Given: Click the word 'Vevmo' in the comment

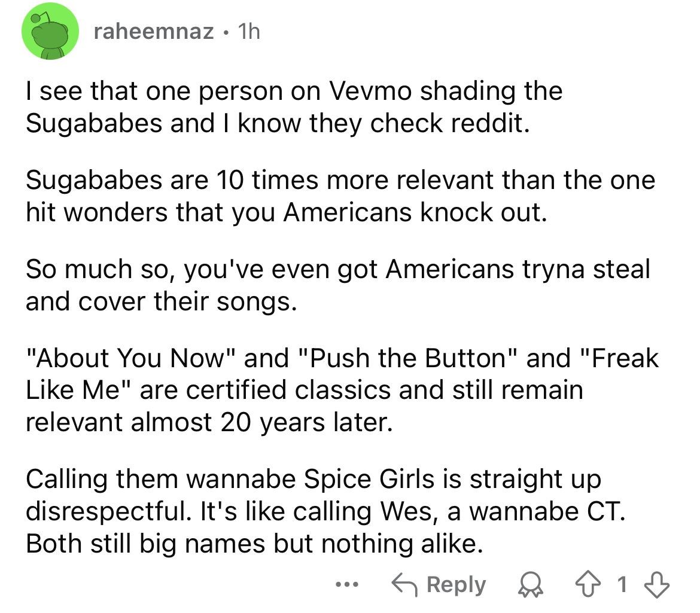Looking at the screenshot, I should coord(370,92).
